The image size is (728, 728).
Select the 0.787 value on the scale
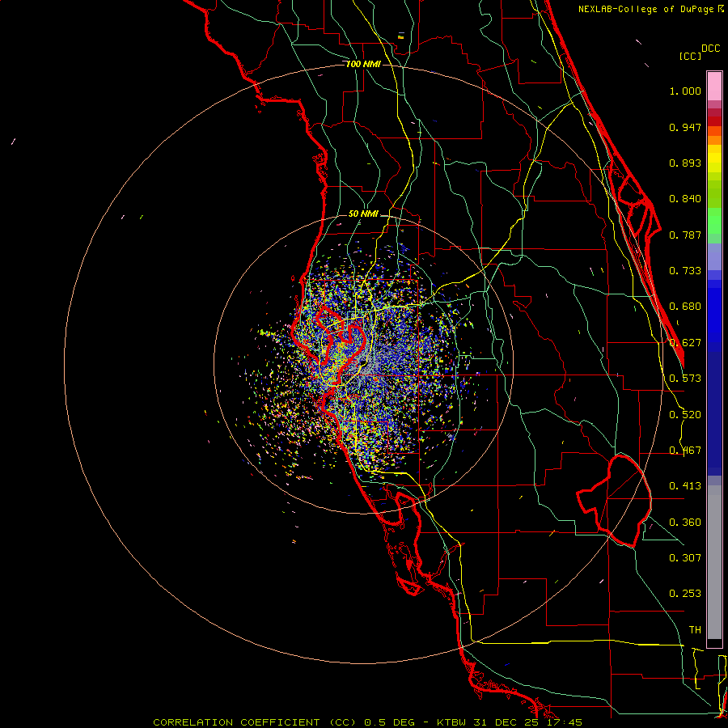pyautogui.click(x=685, y=235)
